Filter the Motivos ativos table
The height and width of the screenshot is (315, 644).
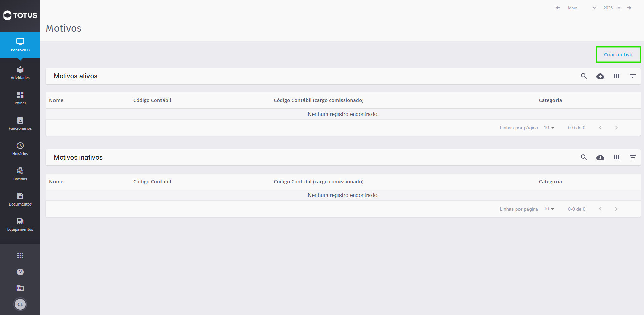pos(633,76)
